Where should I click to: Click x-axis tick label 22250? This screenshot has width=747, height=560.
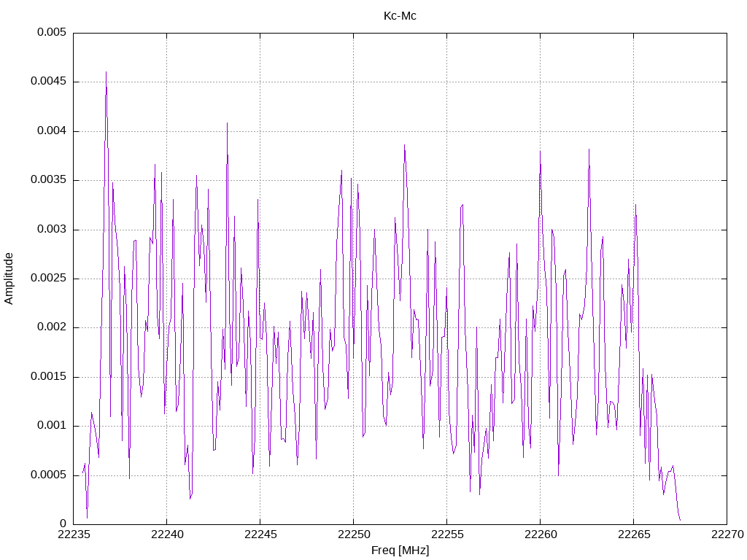tap(354, 534)
